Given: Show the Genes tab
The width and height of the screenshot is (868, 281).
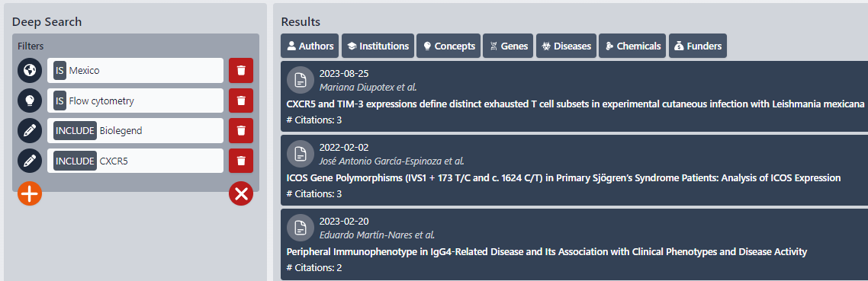Looking at the screenshot, I should tap(508, 46).
